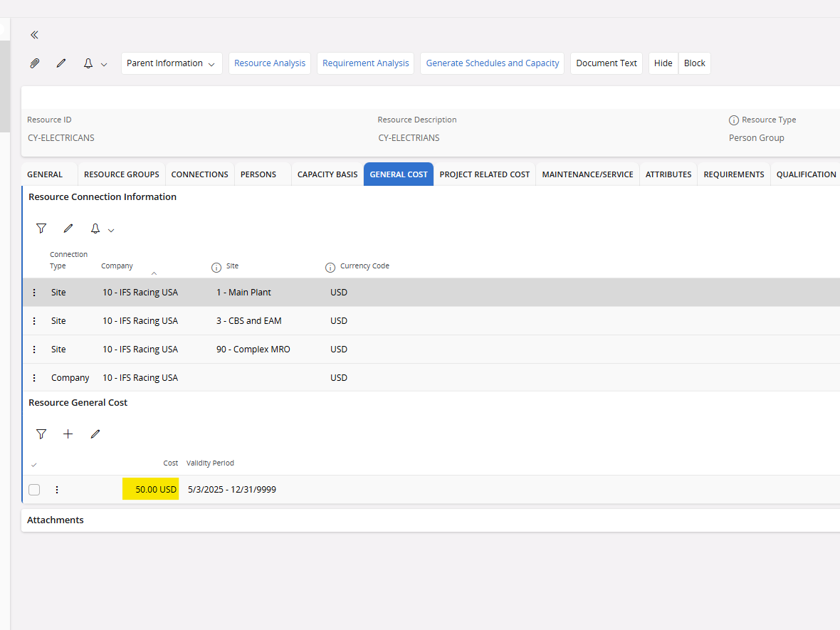Image resolution: width=840 pixels, height=630 pixels.
Task: Click the bell icon in Resource Connection Information
Action: pyautogui.click(x=95, y=229)
